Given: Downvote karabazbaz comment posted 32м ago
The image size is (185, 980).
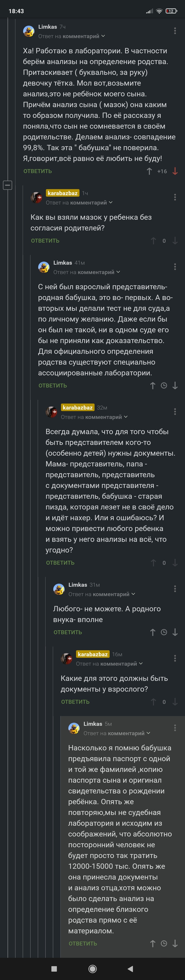Looking at the screenshot, I should click(x=175, y=563).
